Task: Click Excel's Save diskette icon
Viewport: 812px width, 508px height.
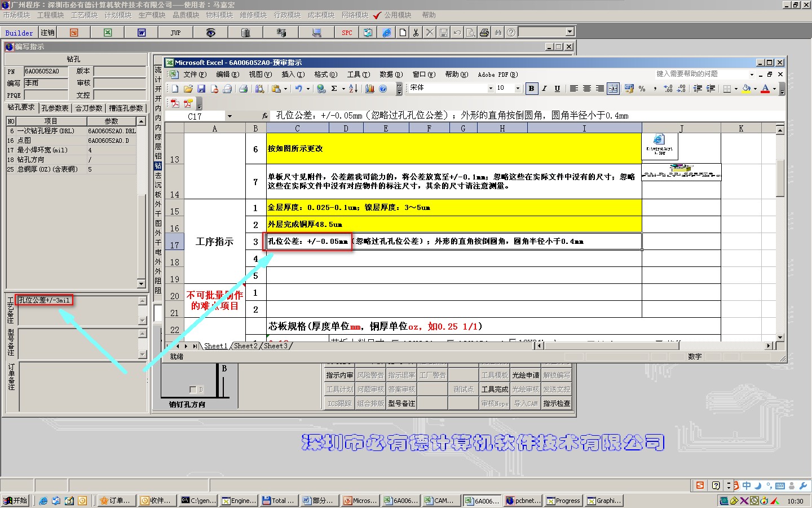Action: (x=201, y=89)
